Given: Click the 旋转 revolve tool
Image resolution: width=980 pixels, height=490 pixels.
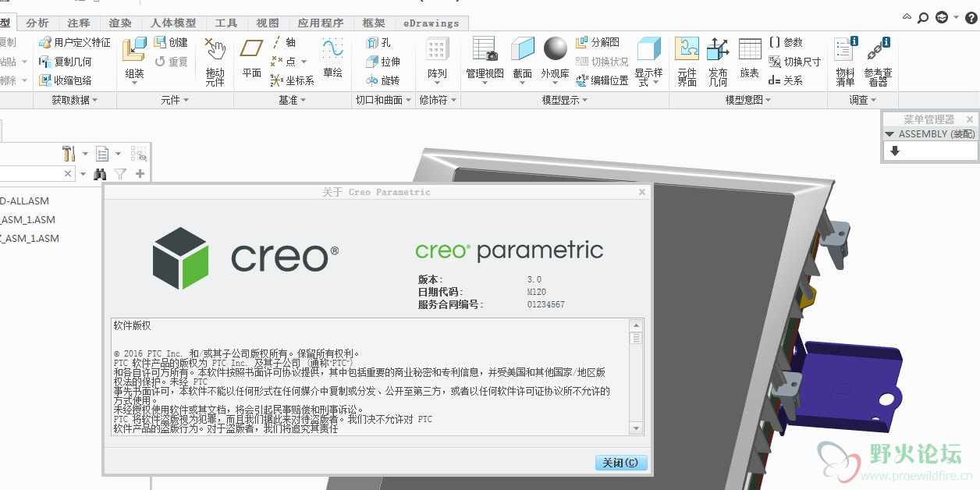Looking at the screenshot, I should click(x=384, y=80).
